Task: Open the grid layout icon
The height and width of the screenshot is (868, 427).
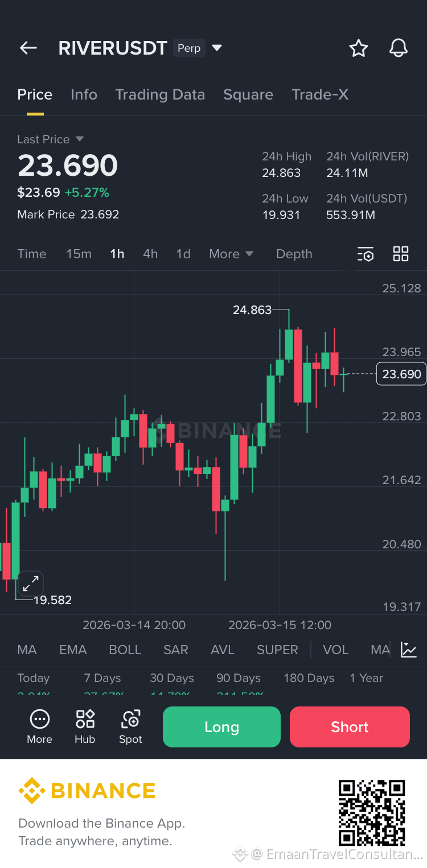Action: coord(401,254)
